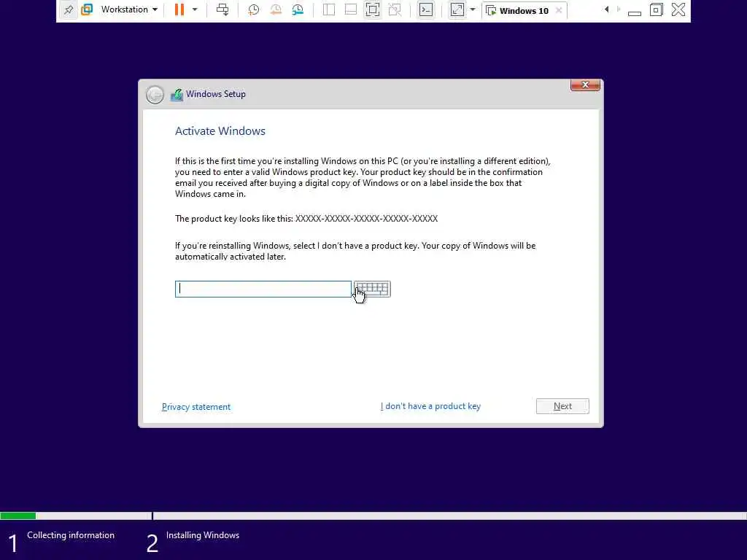Screen dimensions: 747x560
Task: Go to previous tab using left arrow
Action: click(x=606, y=9)
